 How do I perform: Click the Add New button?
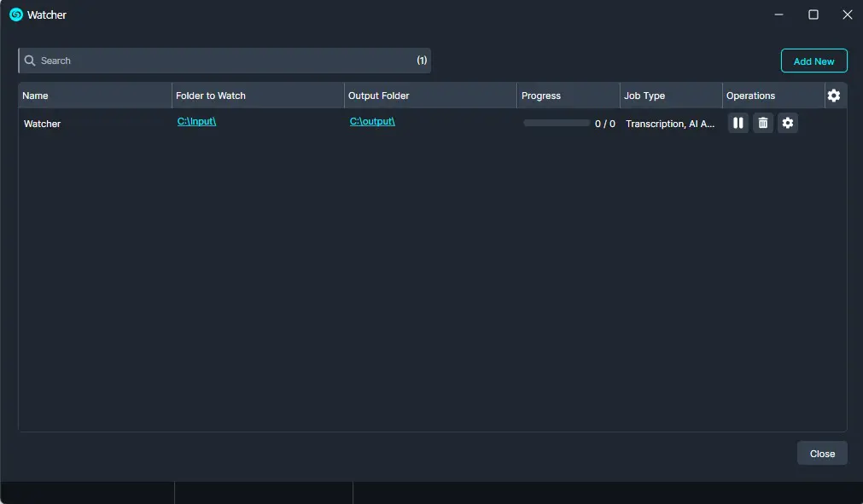pyautogui.click(x=814, y=61)
